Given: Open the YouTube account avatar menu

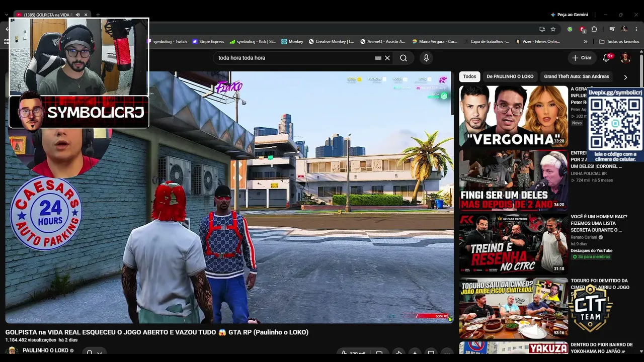Looking at the screenshot, I should (x=625, y=58).
